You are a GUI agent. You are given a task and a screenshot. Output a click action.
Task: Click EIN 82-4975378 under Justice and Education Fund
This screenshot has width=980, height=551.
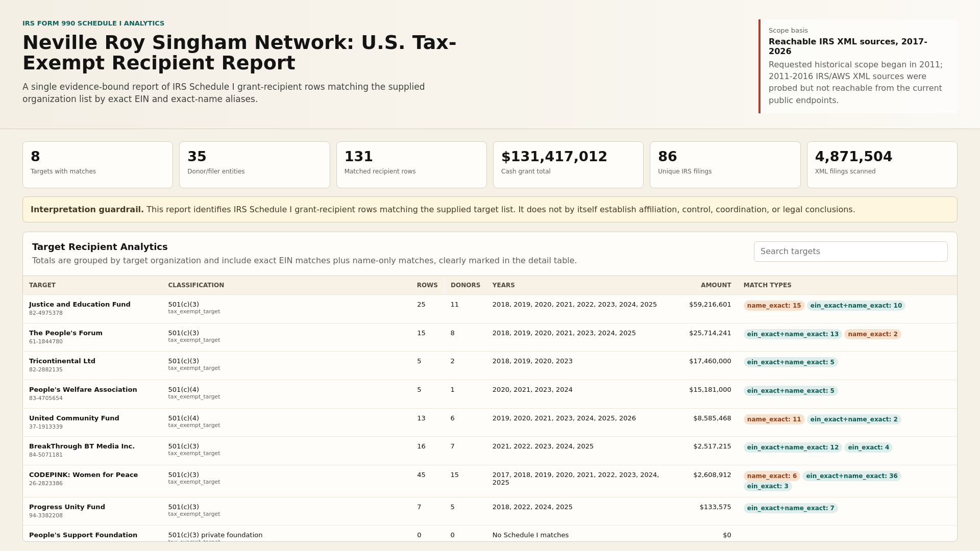(x=46, y=313)
